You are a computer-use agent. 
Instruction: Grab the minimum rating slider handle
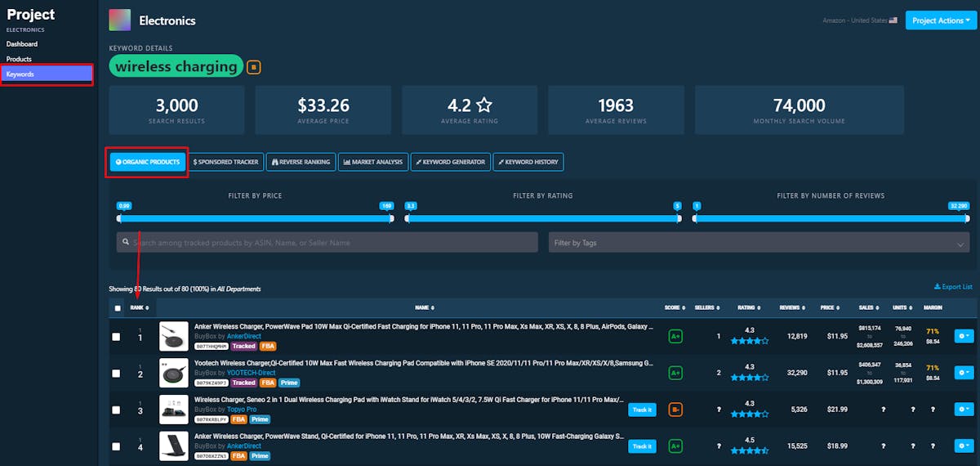(408, 218)
